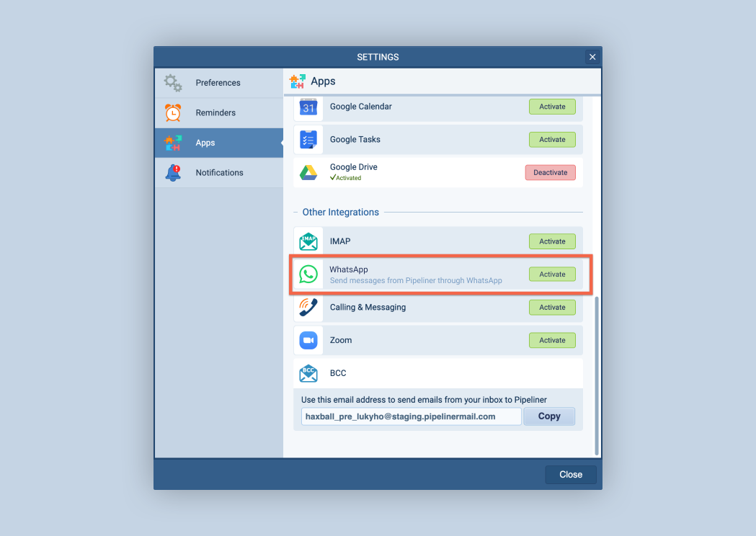The width and height of the screenshot is (756, 536).
Task: Click the BCC envelope icon
Action: coord(308,373)
